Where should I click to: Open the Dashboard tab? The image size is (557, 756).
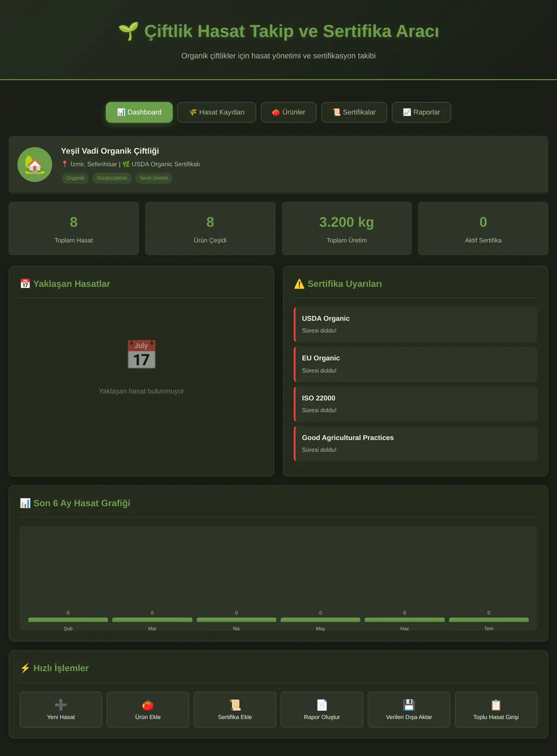[x=139, y=112]
